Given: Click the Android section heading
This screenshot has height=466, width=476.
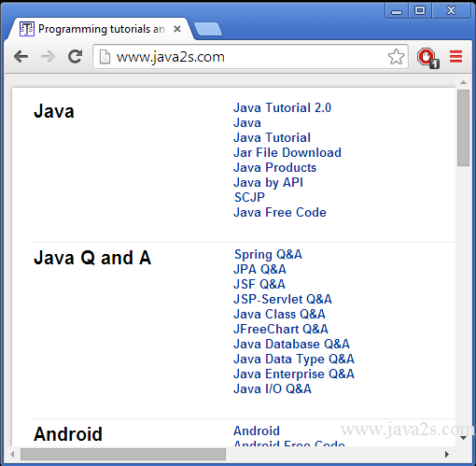Looking at the screenshot, I should [x=68, y=434].
